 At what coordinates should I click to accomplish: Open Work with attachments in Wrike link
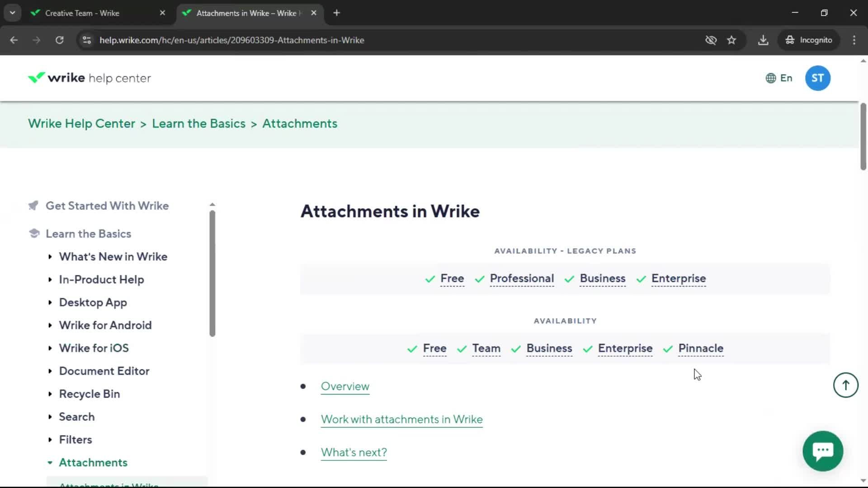(x=401, y=420)
